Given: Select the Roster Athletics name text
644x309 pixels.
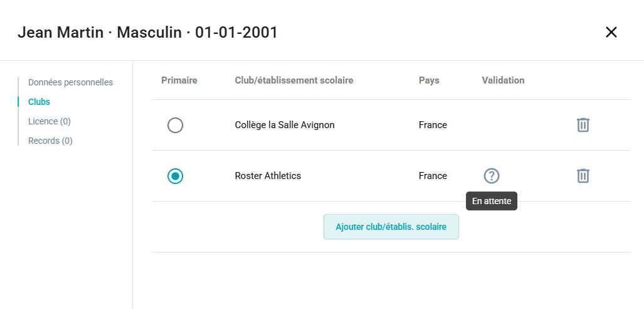Looking at the screenshot, I should [268, 176].
